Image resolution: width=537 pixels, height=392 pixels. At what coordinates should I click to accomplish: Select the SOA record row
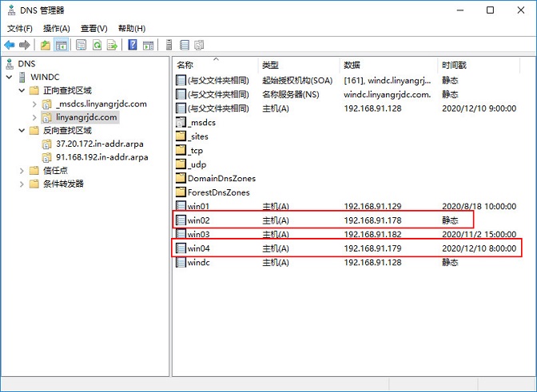tap(346, 81)
